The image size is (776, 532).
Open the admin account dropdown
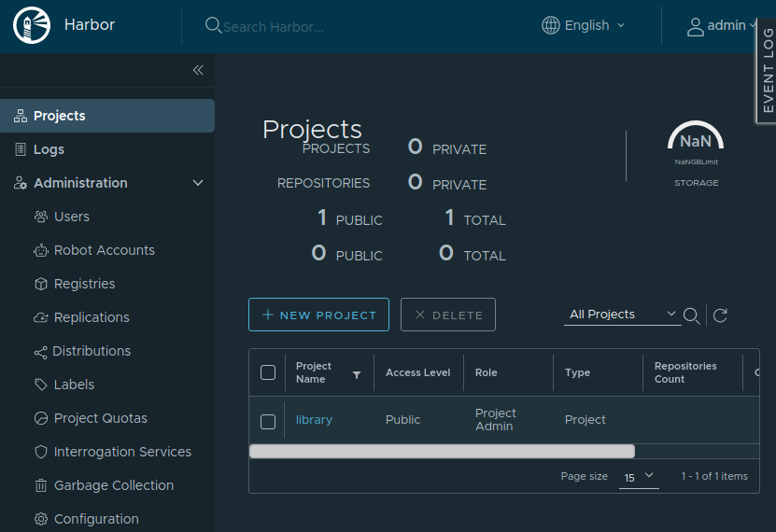click(722, 26)
